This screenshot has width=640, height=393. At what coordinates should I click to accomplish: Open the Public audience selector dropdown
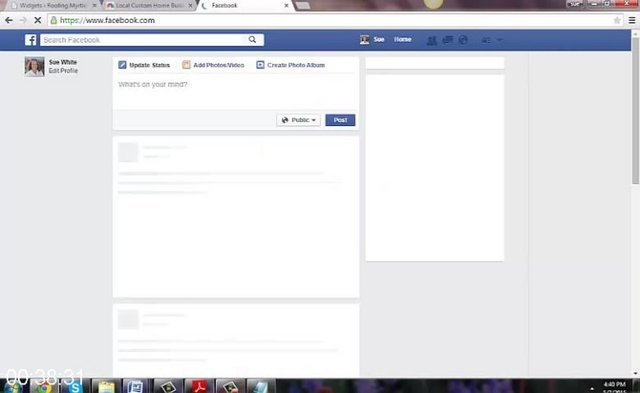point(298,120)
